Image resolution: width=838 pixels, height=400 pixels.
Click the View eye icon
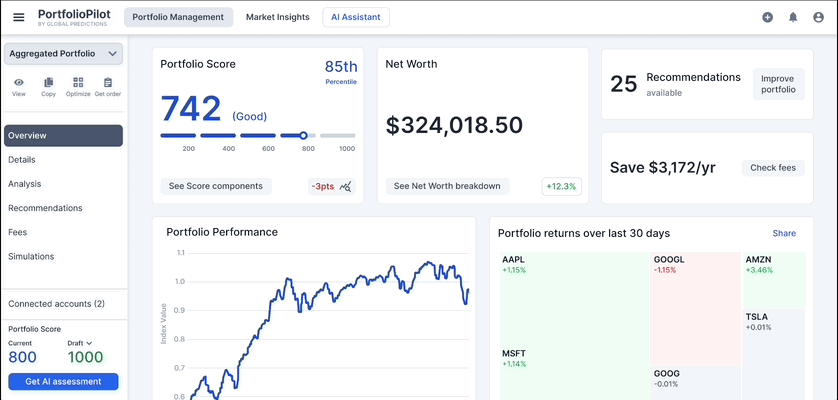coord(19,82)
